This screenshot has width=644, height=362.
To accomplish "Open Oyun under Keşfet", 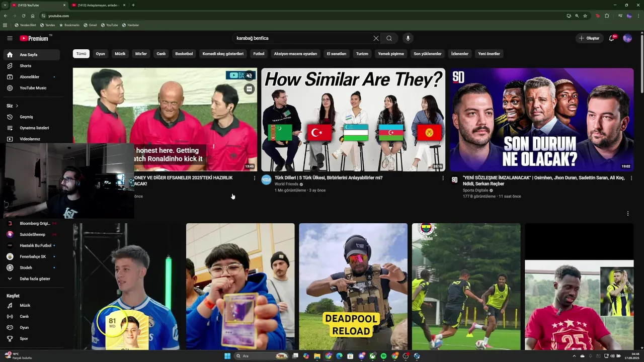I will [31, 327].
